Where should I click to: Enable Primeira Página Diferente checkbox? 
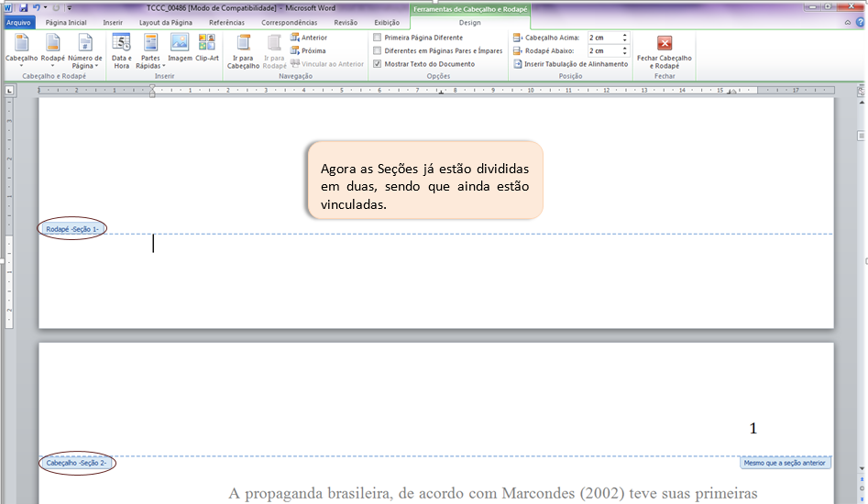[x=378, y=38]
